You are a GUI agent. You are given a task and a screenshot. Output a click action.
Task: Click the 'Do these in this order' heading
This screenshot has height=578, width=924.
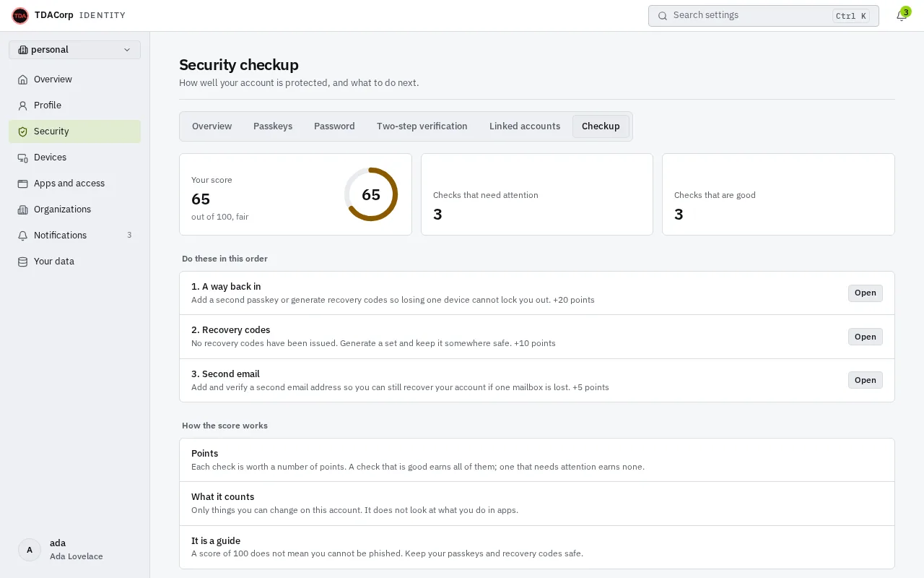225,259
